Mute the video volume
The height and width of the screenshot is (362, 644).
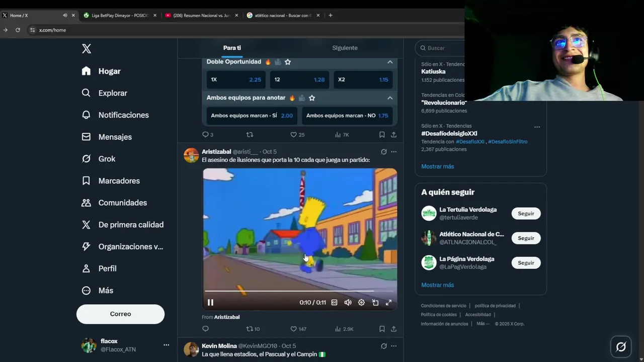(348, 303)
